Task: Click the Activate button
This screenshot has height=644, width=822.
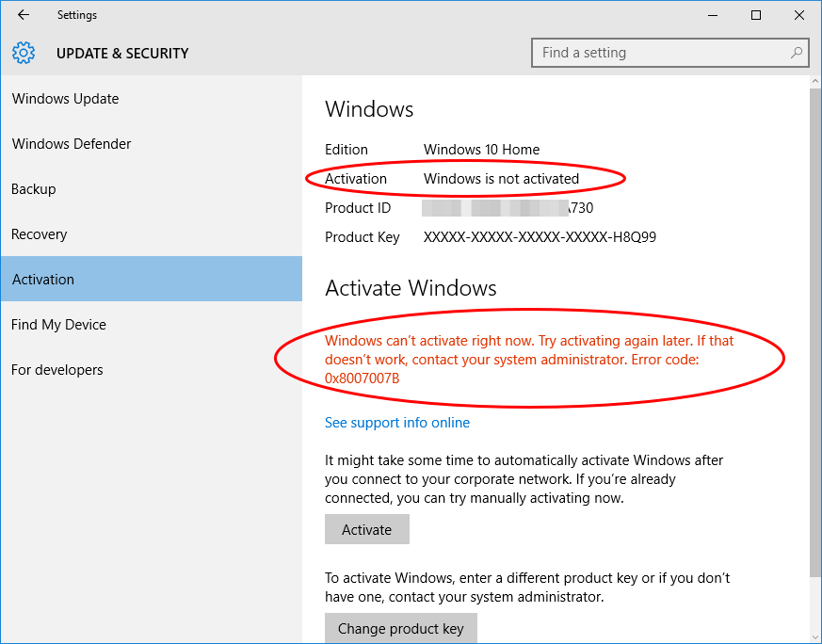Action: coord(367,529)
